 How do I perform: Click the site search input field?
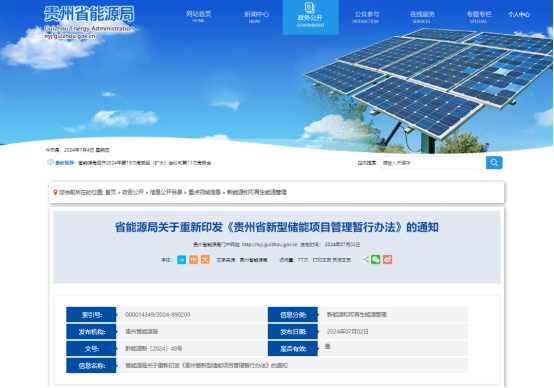point(434,163)
